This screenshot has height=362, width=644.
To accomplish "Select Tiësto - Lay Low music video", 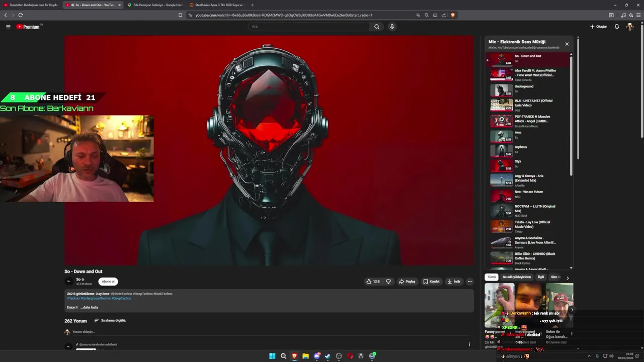I will coord(528,226).
